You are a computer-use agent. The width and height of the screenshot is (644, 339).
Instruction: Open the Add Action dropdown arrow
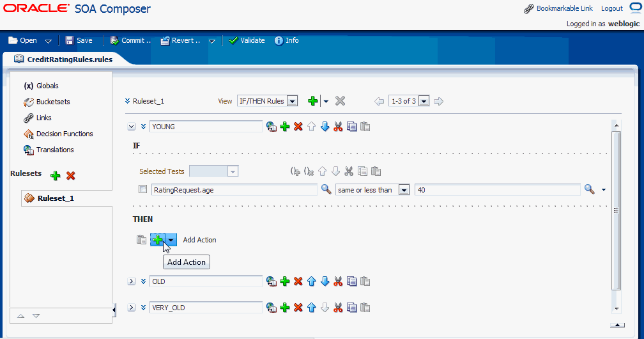coord(171,240)
